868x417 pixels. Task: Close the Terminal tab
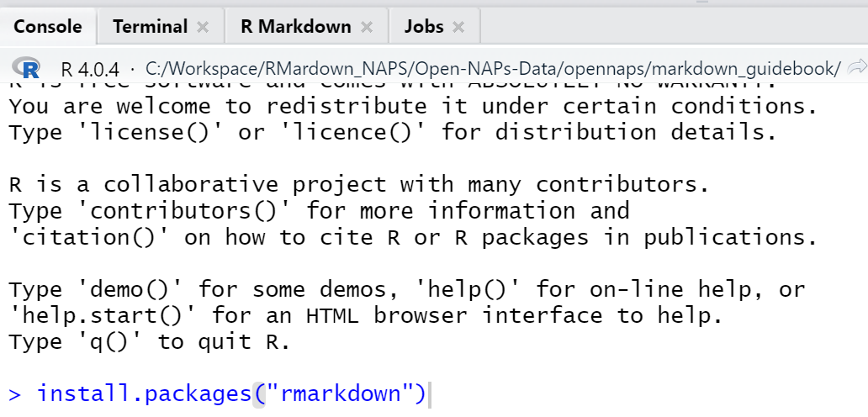pos(203,27)
